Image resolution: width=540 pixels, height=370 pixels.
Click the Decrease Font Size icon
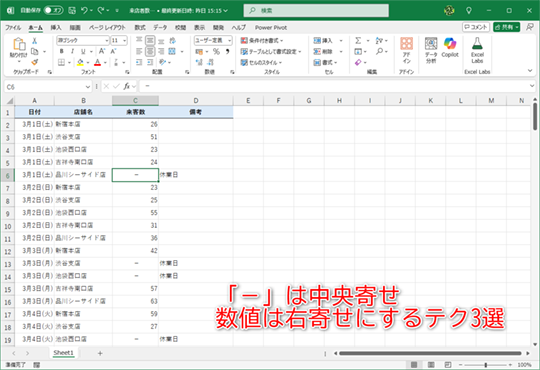113,51
